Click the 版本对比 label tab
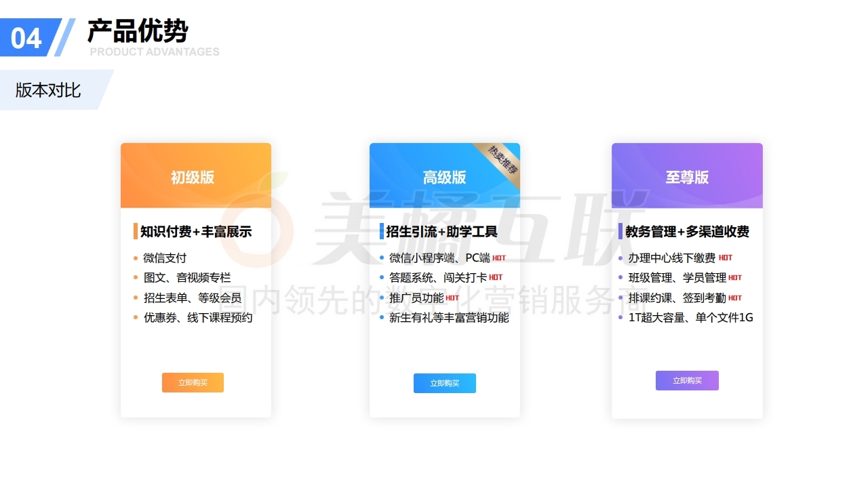The height and width of the screenshot is (488, 868). [x=48, y=90]
